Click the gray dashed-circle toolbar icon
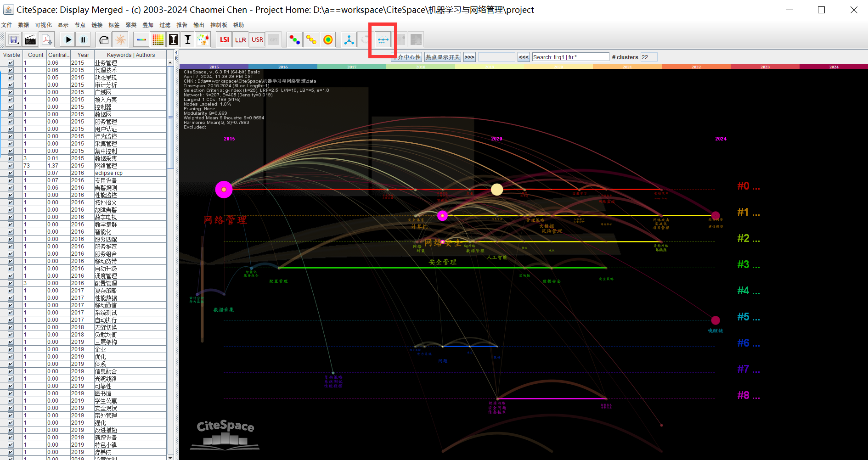868x460 pixels. 365,39
